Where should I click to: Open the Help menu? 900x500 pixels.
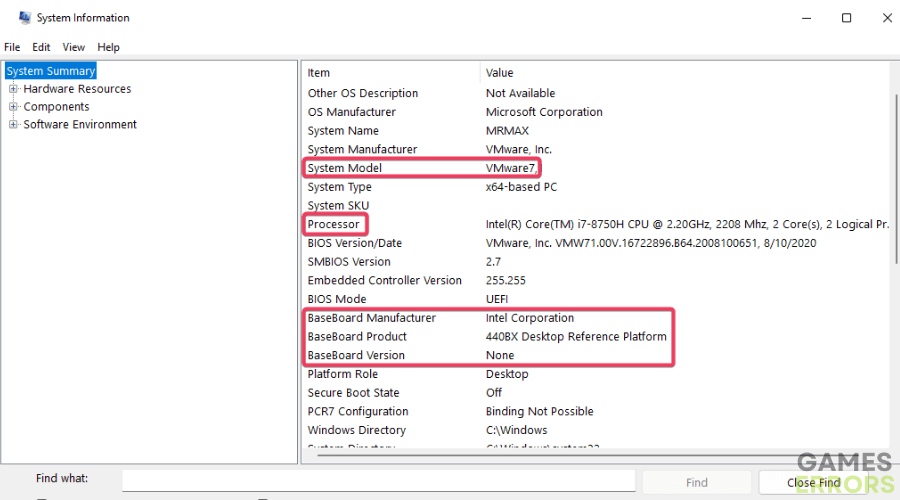[x=108, y=47]
